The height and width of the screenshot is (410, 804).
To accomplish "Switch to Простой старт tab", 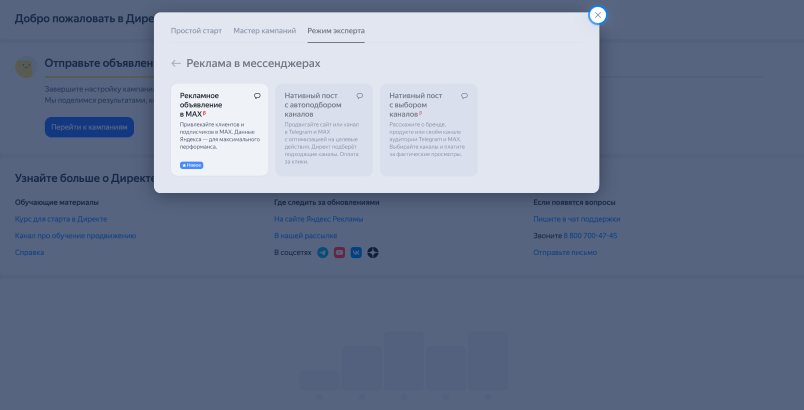I will pyautogui.click(x=196, y=31).
